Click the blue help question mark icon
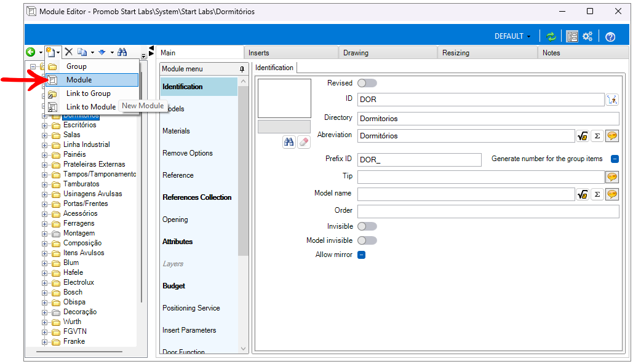This screenshot has width=633, height=364. click(610, 36)
